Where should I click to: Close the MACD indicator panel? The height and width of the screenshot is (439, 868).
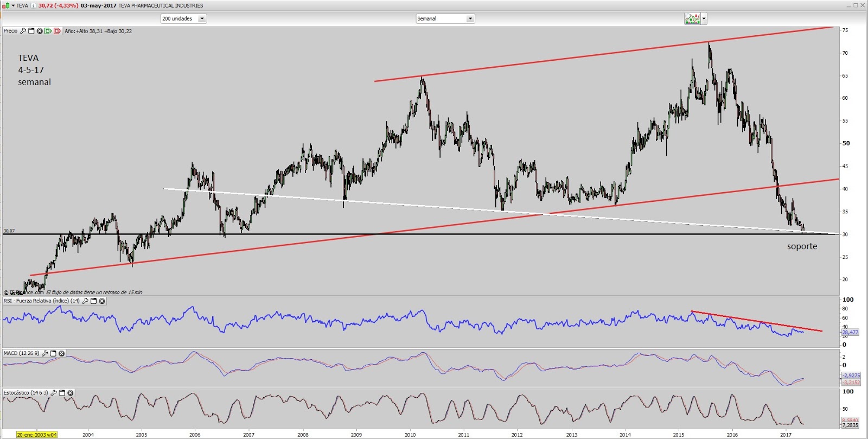click(x=62, y=353)
